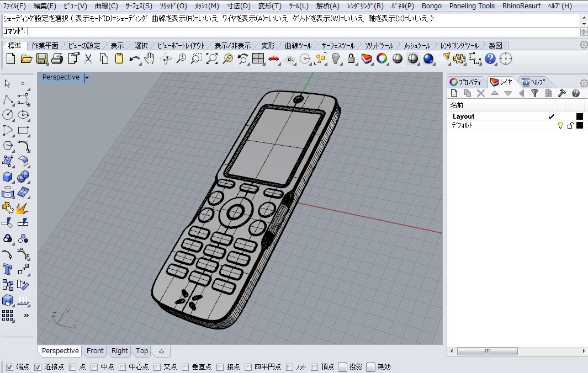Screen dimensions: 588x373
Task: Select the Polyline tool in left toolbar
Action: coord(8,99)
